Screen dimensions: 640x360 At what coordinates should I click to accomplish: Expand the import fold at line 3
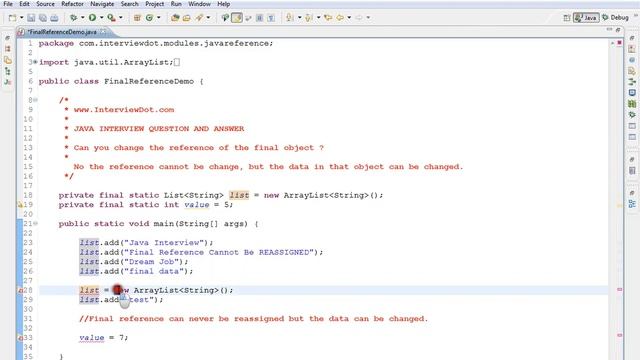[35, 62]
